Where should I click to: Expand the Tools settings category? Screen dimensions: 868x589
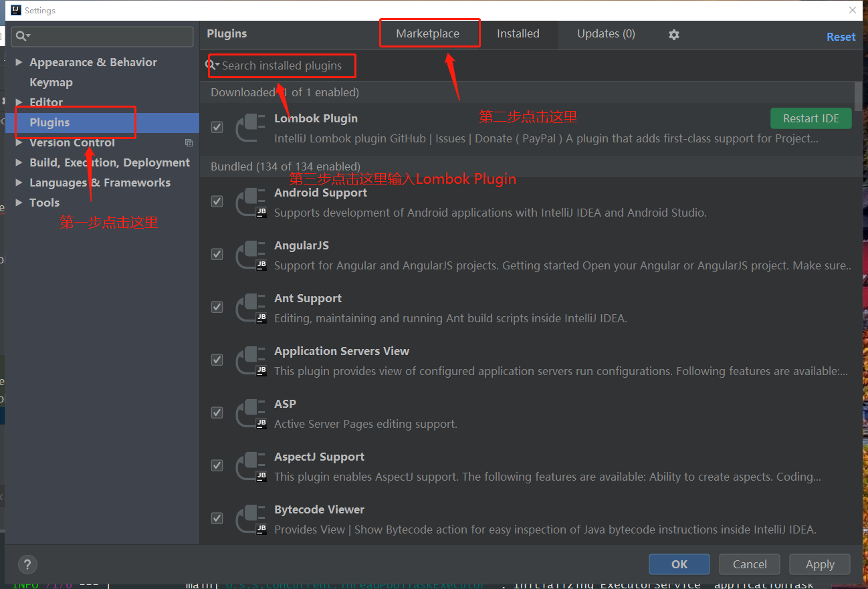click(18, 202)
